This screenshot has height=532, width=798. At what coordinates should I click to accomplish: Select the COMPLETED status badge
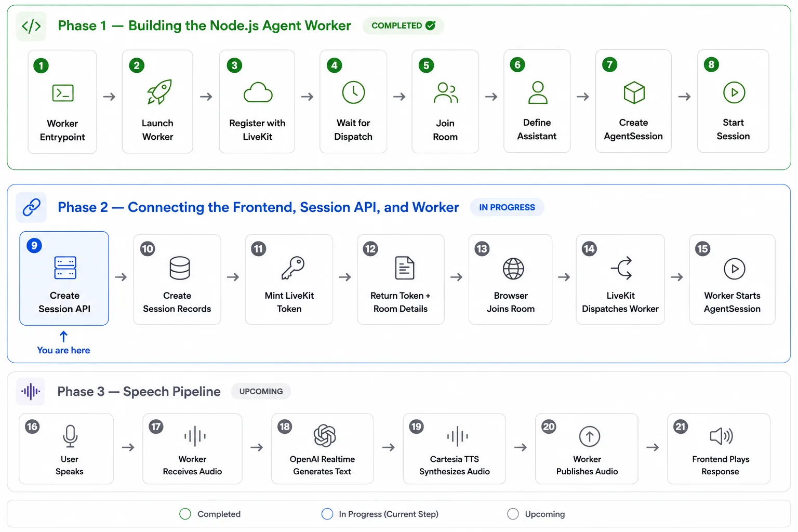[x=403, y=25]
